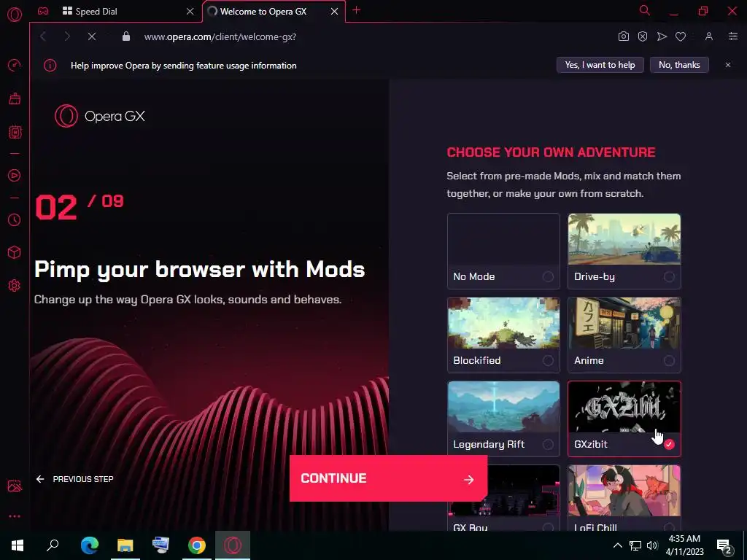Take a snapshot with camera icon

pyautogui.click(x=624, y=36)
